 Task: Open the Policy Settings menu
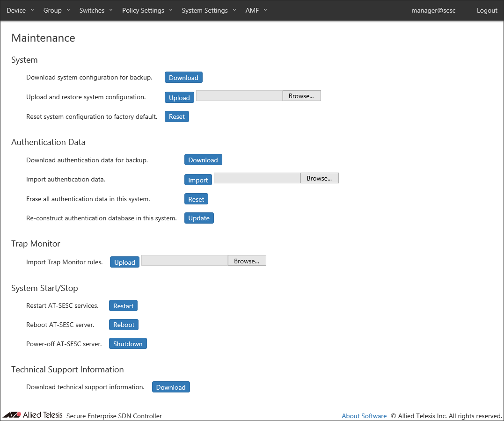click(147, 10)
